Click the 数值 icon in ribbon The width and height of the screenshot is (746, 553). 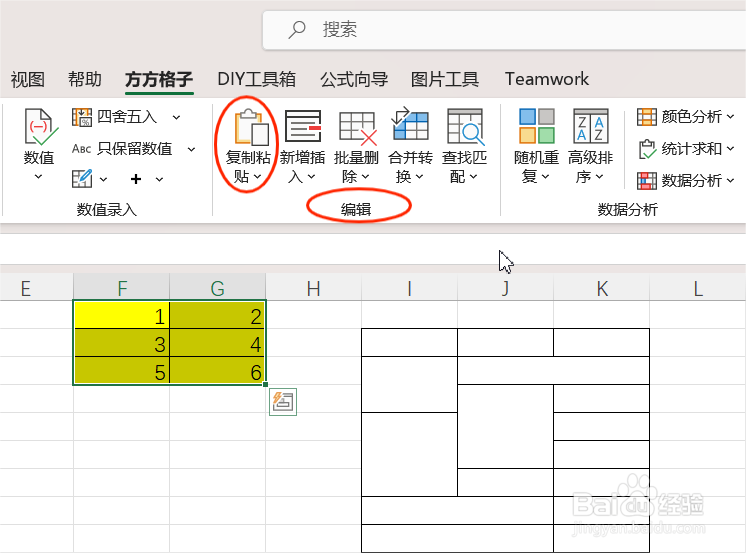coord(40,127)
